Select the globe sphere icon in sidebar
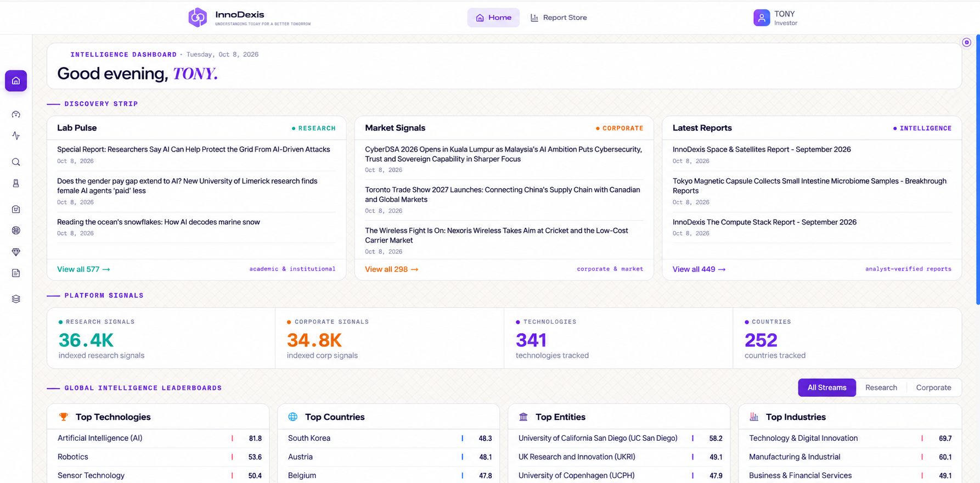980x483 pixels. (16, 231)
